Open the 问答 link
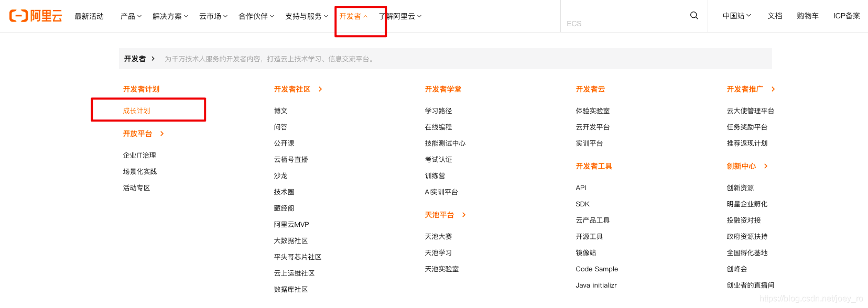The height and width of the screenshot is (308, 868). (x=281, y=127)
